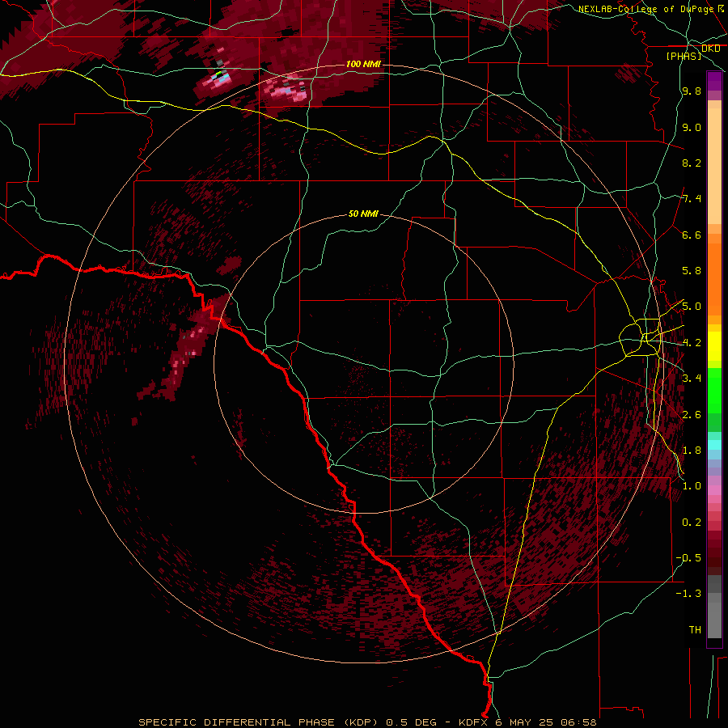Screen dimensions: 728x728
Task: Click the 3.4 scale value
Action: [692, 379]
